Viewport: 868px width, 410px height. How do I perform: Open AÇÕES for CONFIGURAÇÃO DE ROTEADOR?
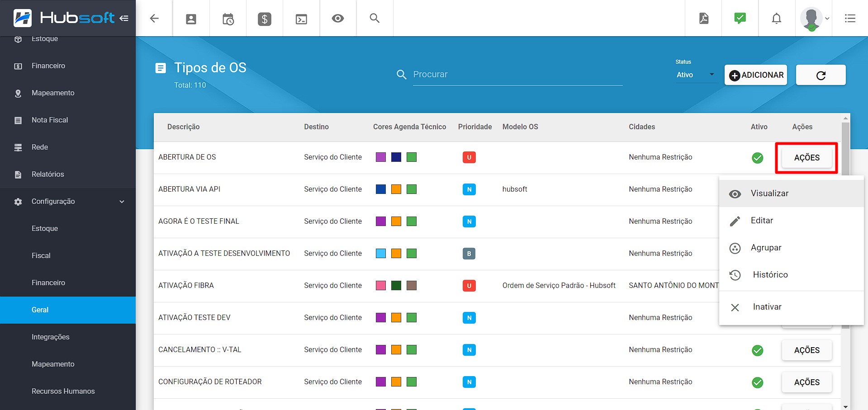coord(806,382)
